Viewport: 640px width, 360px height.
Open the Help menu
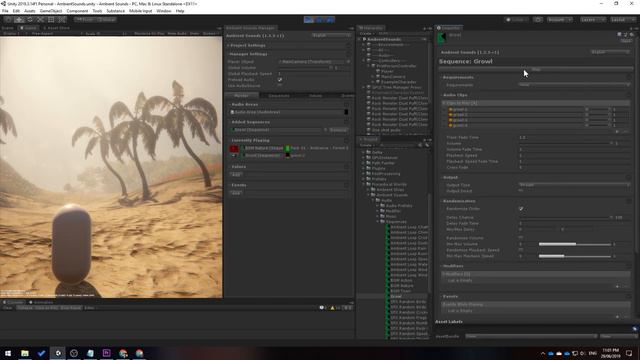click(x=180, y=11)
